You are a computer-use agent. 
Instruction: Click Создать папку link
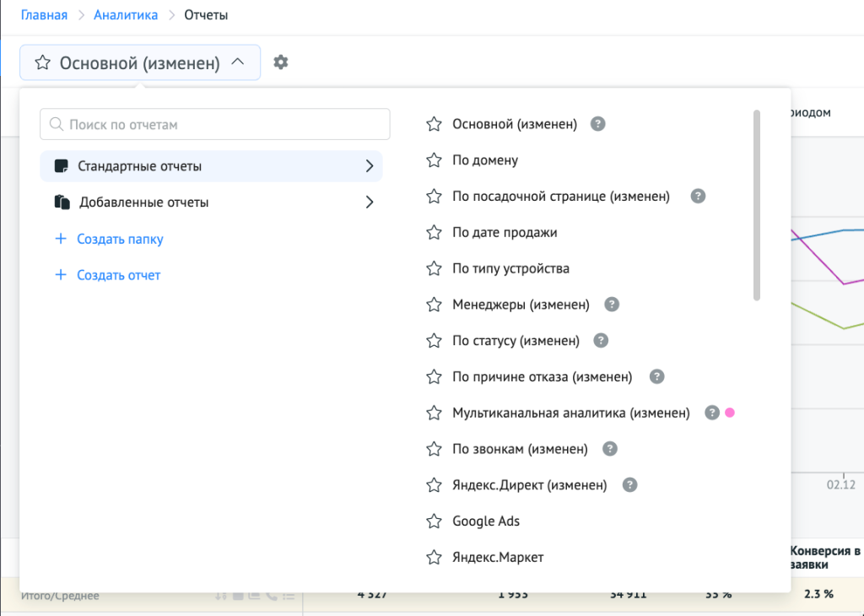(x=120, y=239)
